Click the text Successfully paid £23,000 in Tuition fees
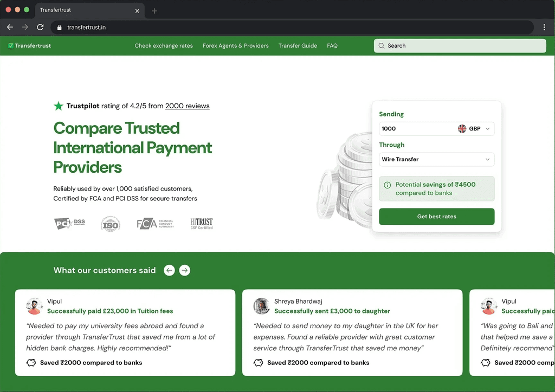This screenshot has height=392, width=555. [x=110, y=311]
